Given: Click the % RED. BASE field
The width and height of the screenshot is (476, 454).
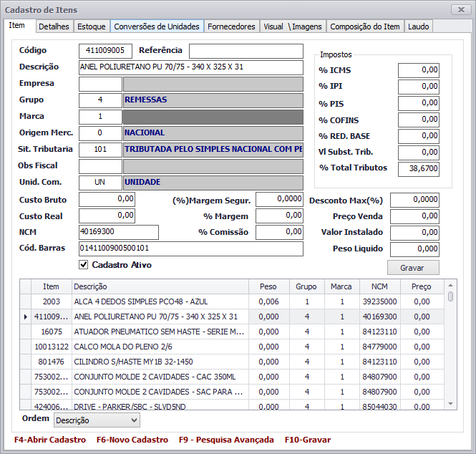Looking at the screenshot, I should click(x=419, y=136).
